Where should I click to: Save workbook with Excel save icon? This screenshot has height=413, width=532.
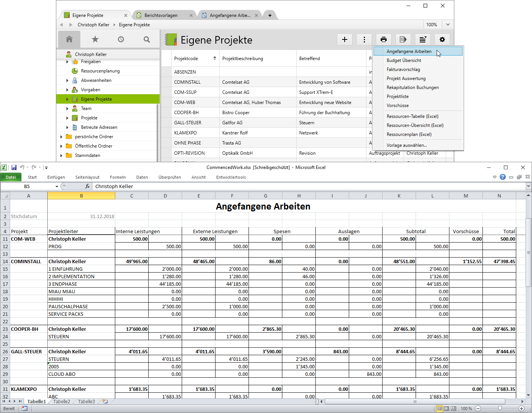pos(14,167)
